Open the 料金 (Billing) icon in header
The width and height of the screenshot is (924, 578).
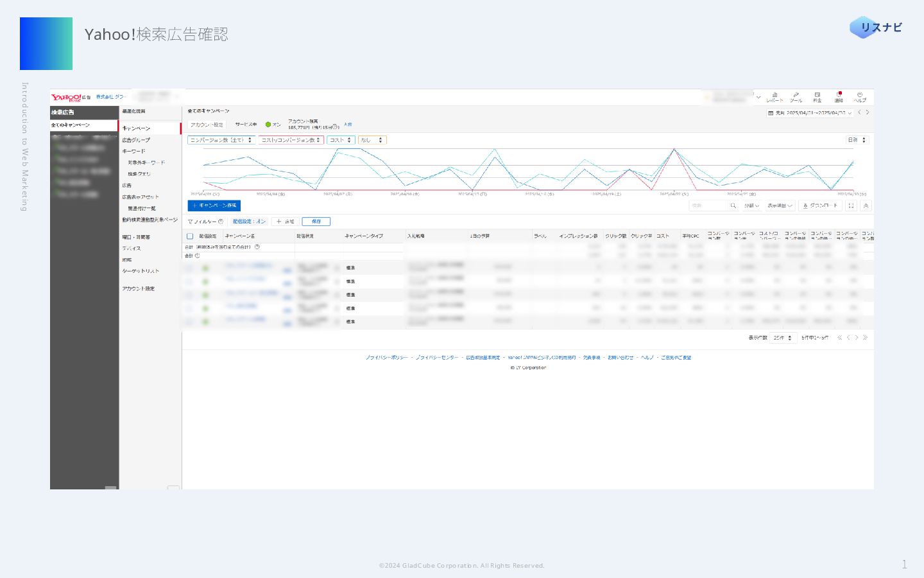(x=817, y=97)
